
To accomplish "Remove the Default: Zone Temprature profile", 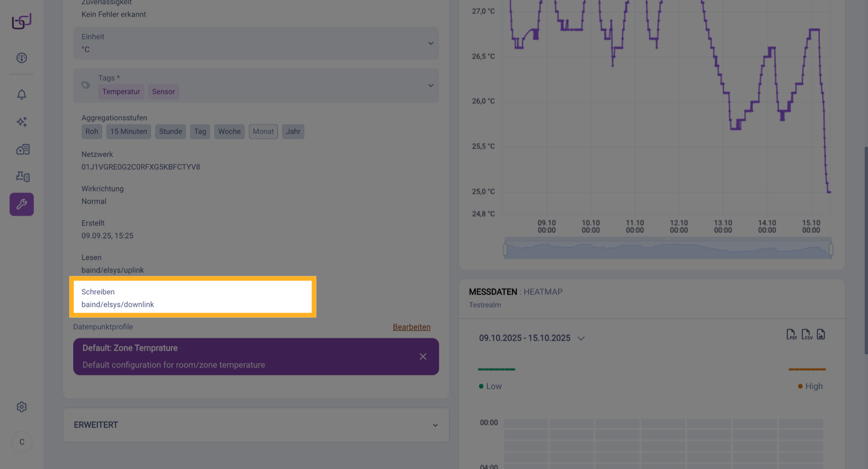I will click(423, 357).
